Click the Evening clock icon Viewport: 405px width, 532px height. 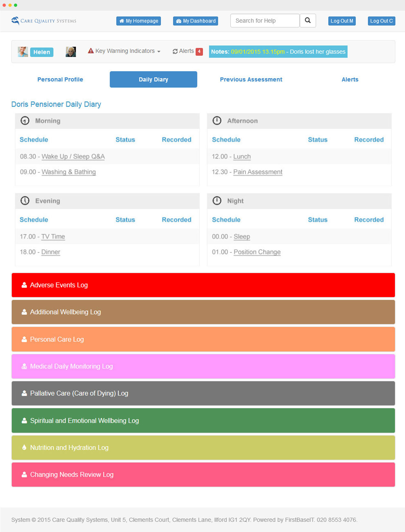click(x=25, y=201)
